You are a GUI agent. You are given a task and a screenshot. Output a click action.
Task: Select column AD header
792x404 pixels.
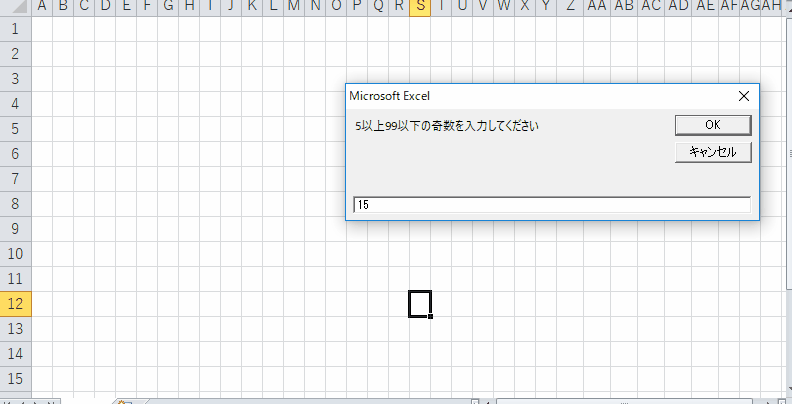tap(678, 8)
